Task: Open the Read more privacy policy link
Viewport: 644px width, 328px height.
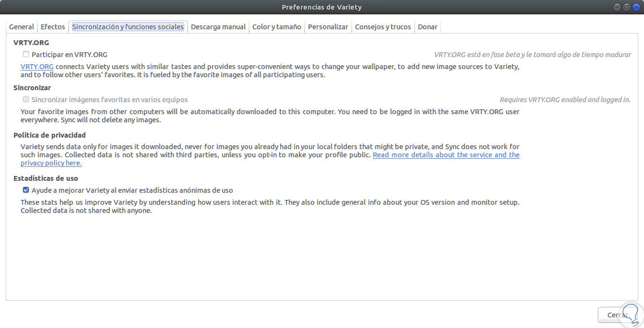Action: [x=446, y=155]
